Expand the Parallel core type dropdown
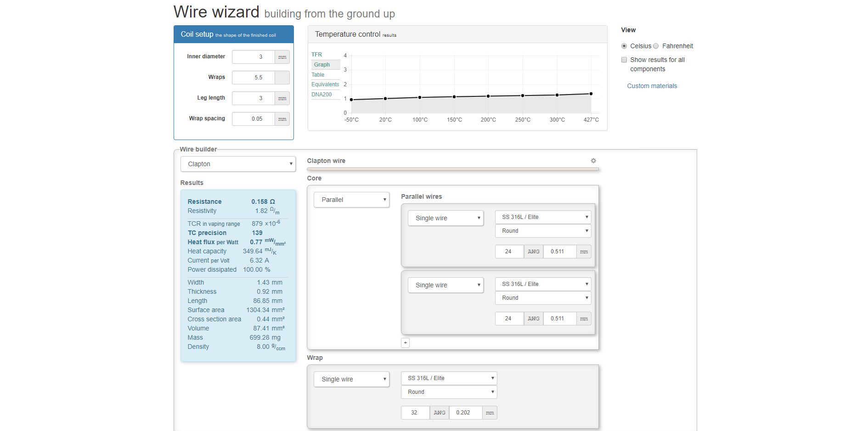Screen dimensions: 868x431 (351, 200)
